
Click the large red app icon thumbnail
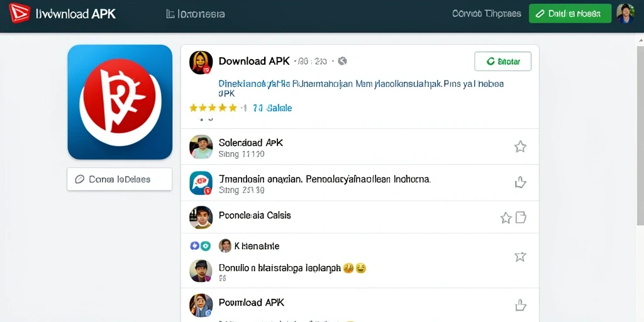(120, 102)
